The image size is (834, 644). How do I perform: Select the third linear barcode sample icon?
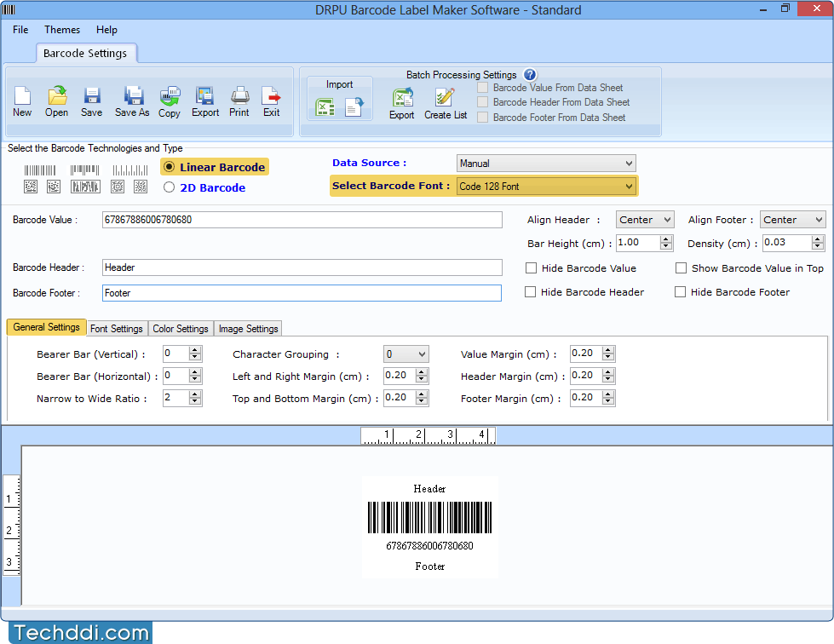129,170
